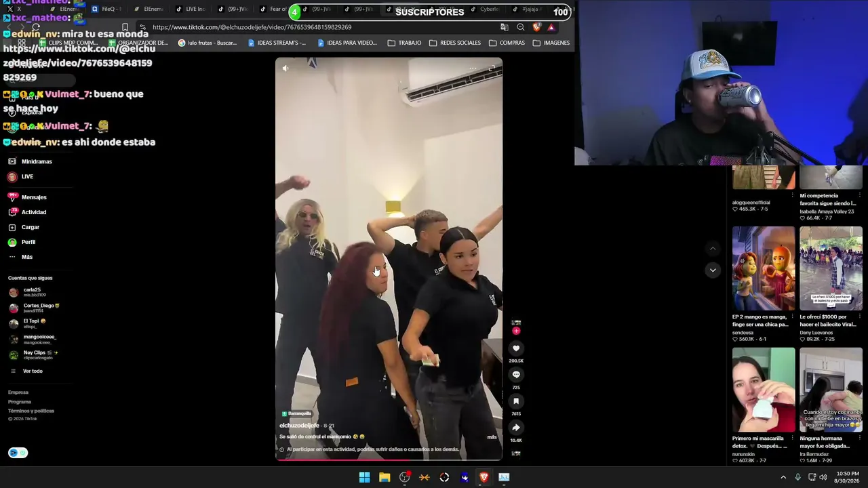
Task: Open the video's three-dot options menu
Action: (473, 68)
